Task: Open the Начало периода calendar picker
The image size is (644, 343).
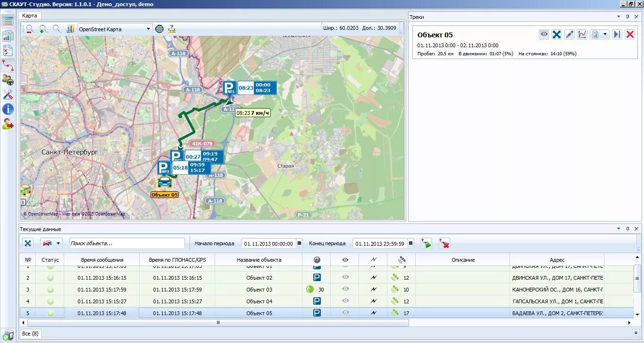Action: [x=299, y=244]
